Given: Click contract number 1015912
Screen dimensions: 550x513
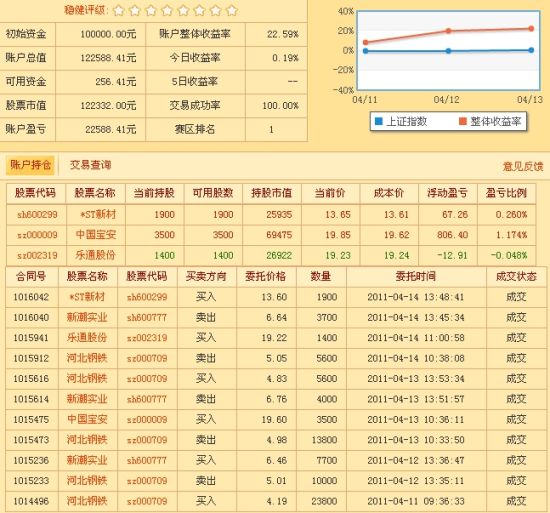Looking at the screenshot, I should (x=31, y=358).
